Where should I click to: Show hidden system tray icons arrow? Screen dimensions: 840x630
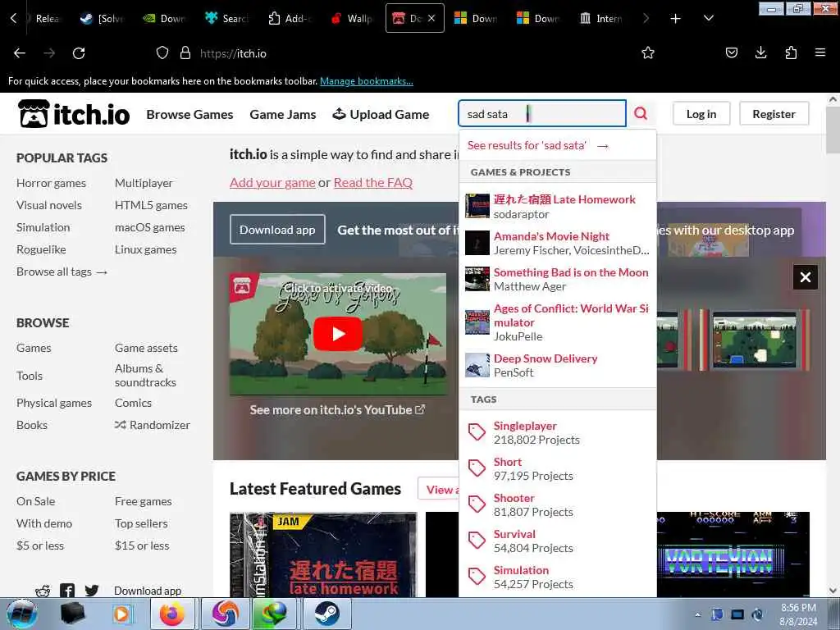pos(697,614)
